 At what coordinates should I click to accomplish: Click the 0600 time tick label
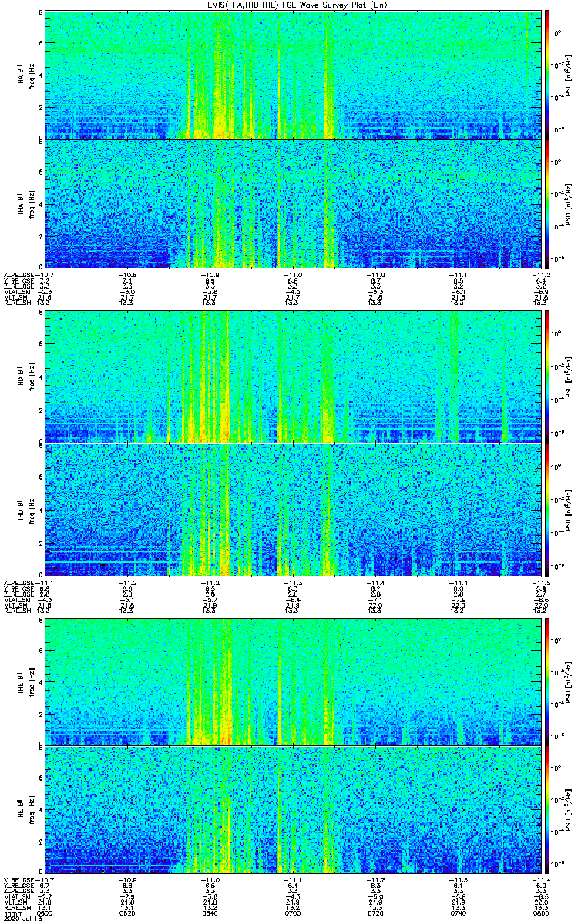coord(47,912)
